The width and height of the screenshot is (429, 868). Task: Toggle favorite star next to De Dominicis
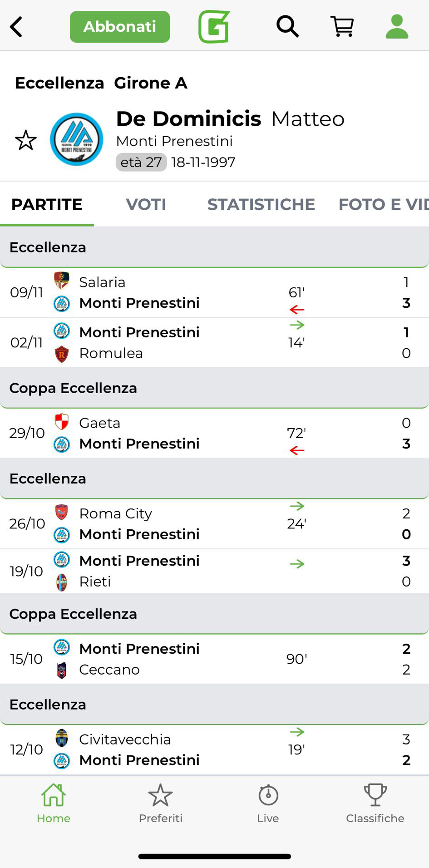click(26, 140)
